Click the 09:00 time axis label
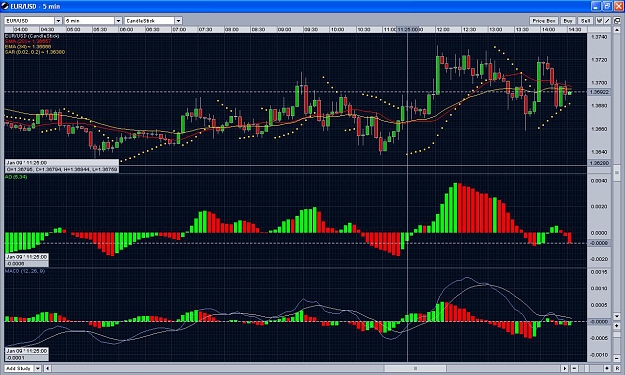The image size is (625, 375). click(284, 30)
